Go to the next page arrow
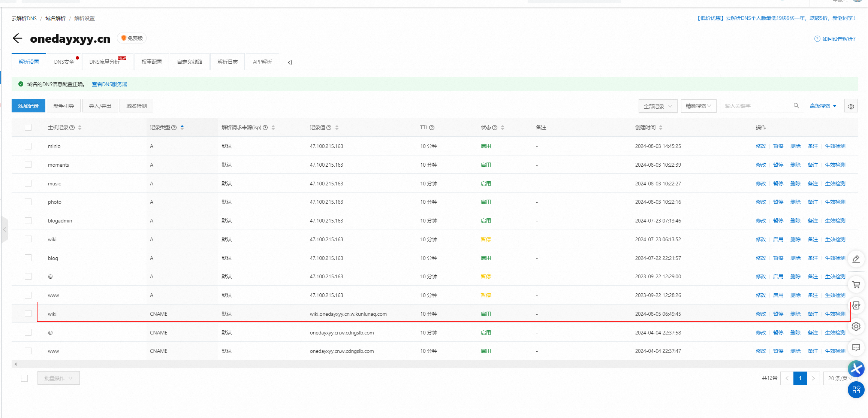868x418 pixels. [813, 378]
